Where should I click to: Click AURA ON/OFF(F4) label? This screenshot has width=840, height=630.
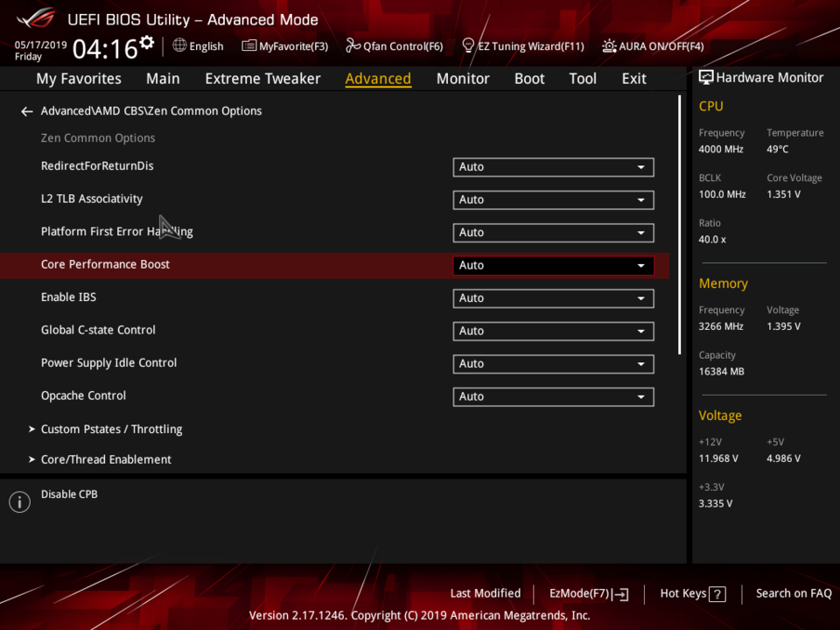(x=661, y=46)
